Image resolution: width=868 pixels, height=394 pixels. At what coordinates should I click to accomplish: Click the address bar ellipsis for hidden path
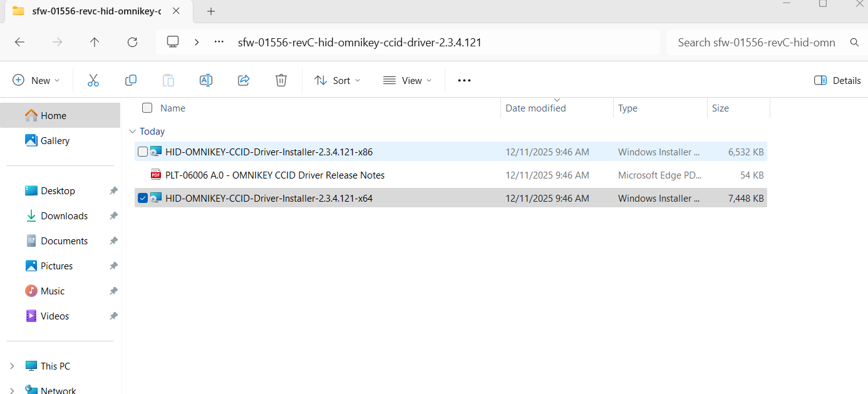tap(219, 42)
